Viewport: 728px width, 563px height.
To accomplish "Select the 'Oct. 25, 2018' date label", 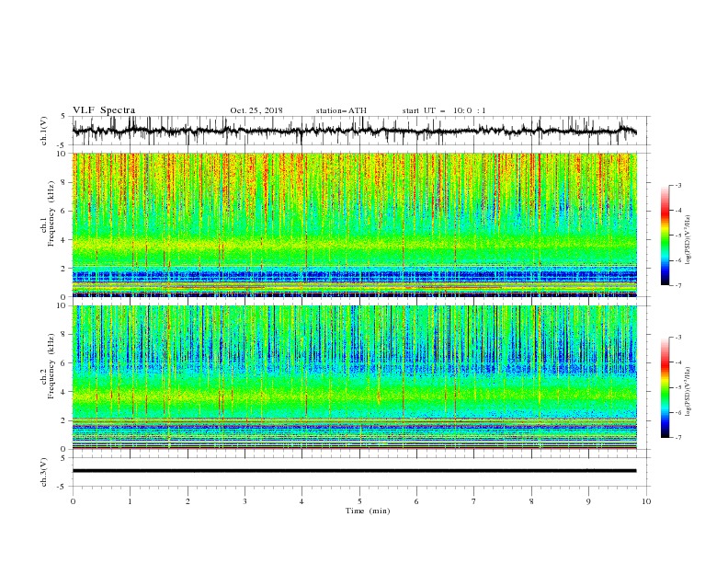I will (256, 110).
